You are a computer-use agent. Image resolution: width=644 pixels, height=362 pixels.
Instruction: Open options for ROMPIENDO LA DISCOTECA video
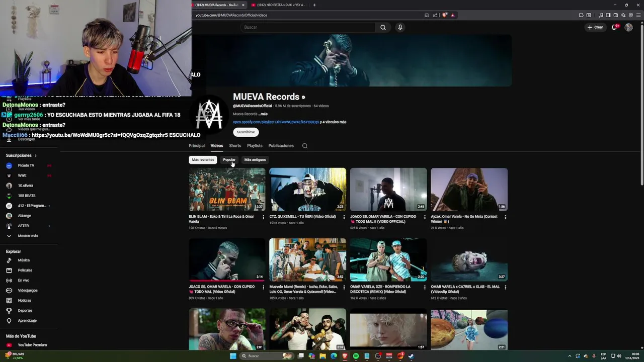click(425, 288)
